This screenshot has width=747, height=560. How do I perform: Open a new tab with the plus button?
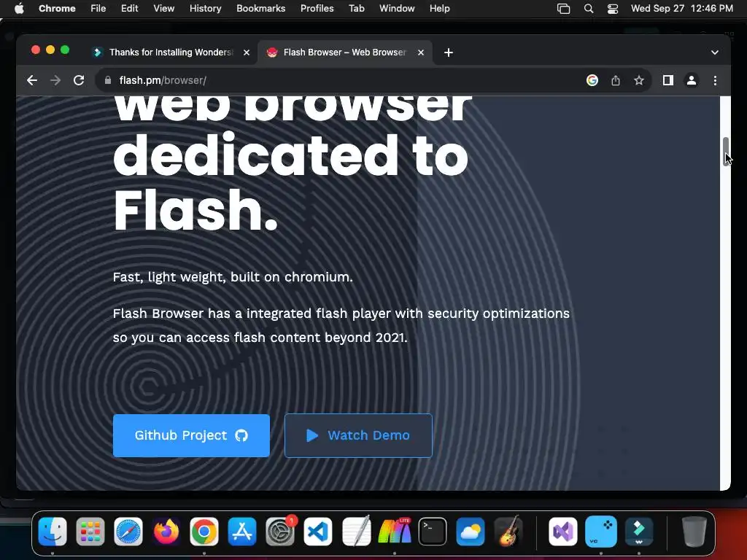pyautogui.click(x=449, y=52)
